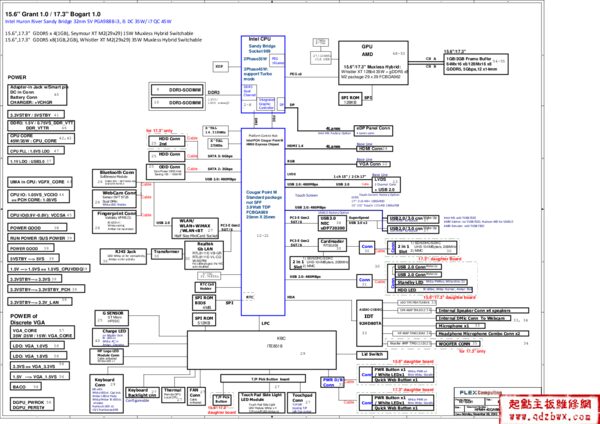This screenshot has height=424, width=600.
Task: Select the 5VSTBY --> 5VS block
Action: 34,258
